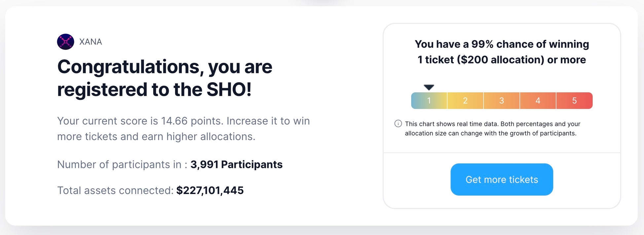The height and width of the screenshot is (235, 644).
Task: Click the win more tickets description line
Action: (156, 137)
